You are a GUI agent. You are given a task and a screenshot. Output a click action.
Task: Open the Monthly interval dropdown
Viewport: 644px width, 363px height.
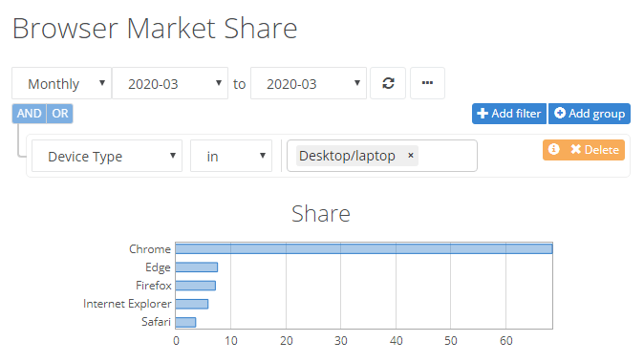click(x=61, y=83)
